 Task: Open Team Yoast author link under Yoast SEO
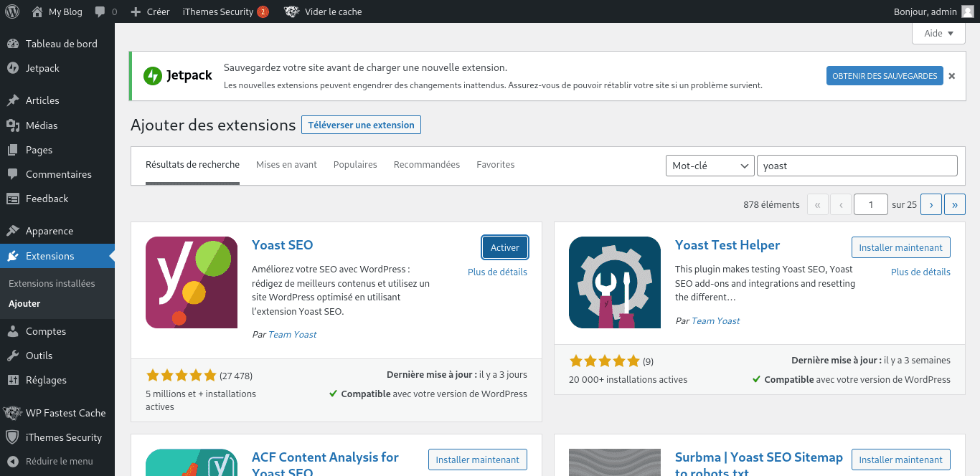[x=292, y=334]
